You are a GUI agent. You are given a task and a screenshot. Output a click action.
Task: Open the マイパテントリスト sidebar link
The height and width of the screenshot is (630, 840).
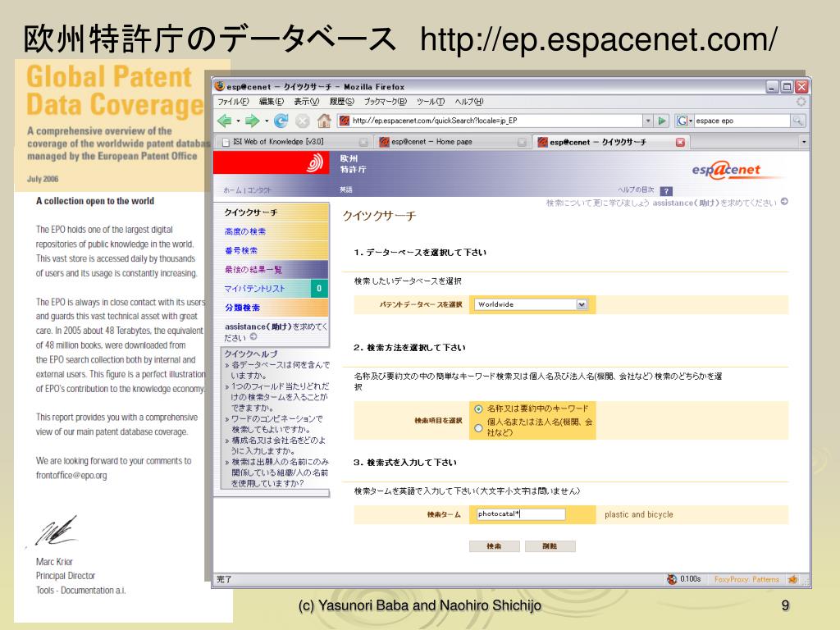click(254, 289)
